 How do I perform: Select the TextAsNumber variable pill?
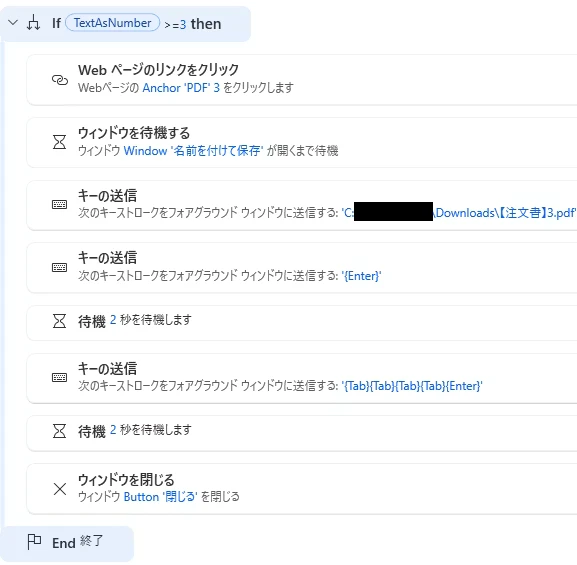[x=113, y=23]
